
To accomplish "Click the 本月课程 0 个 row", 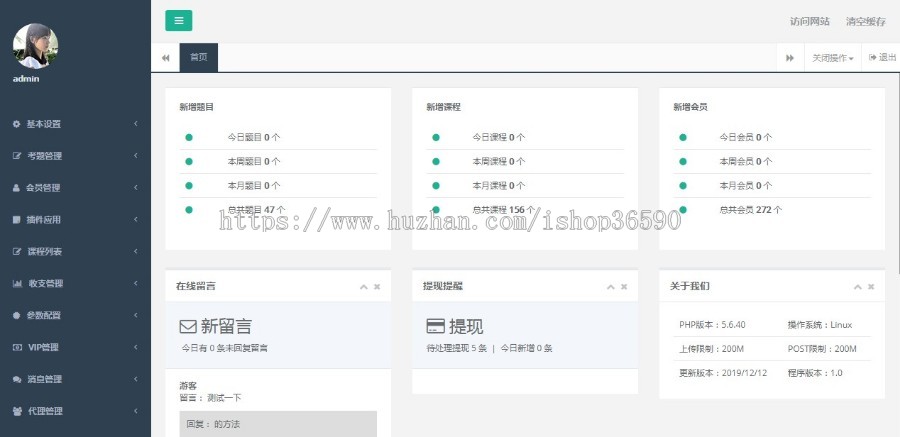I will [525, 185].
